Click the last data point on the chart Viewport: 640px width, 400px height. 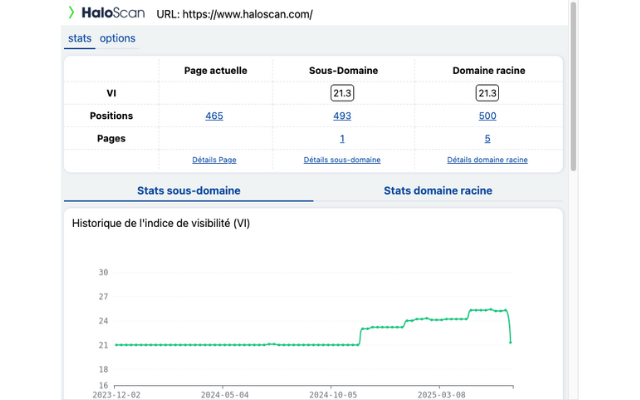pyautogui.click(x=511, y=343)
